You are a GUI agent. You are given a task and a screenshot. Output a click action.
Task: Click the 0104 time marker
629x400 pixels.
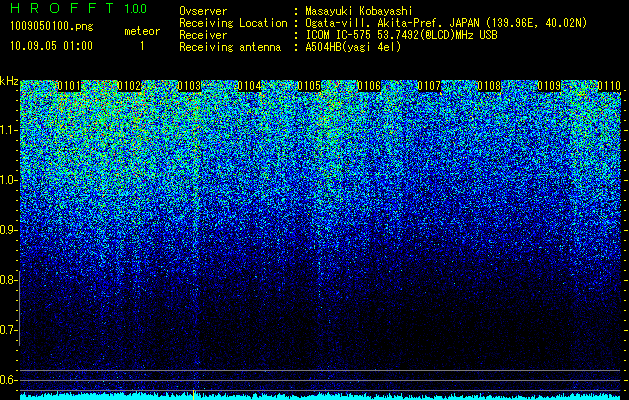tap(249, 86)
